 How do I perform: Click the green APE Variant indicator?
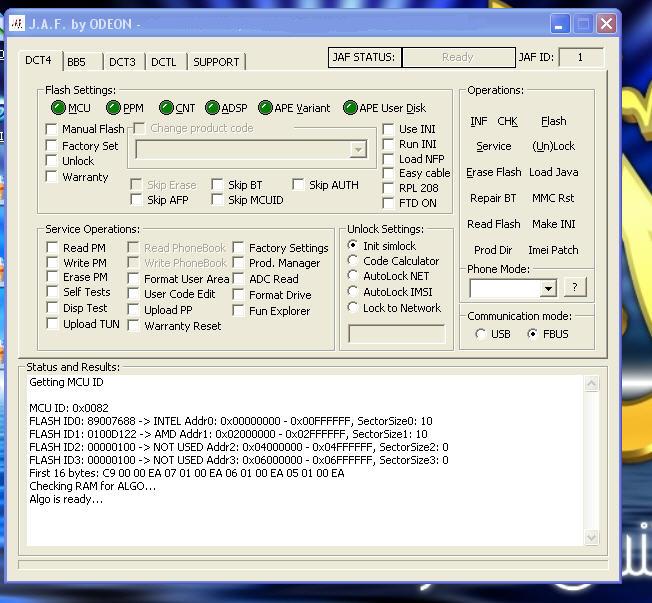tap(265, 108)
